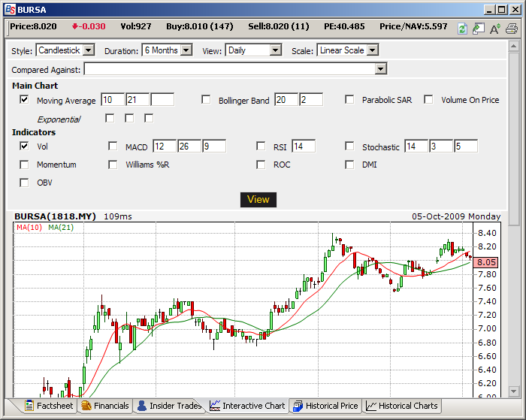The width and height of the screenshot is (526, 420).
Task: Click the Stochastic field containing 3
Action: 441,147
